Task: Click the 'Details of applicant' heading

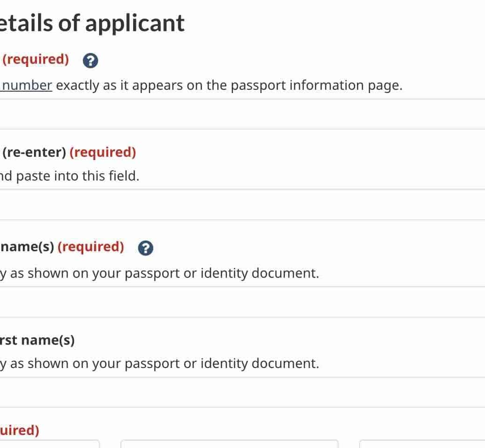Action: [92, 23]
